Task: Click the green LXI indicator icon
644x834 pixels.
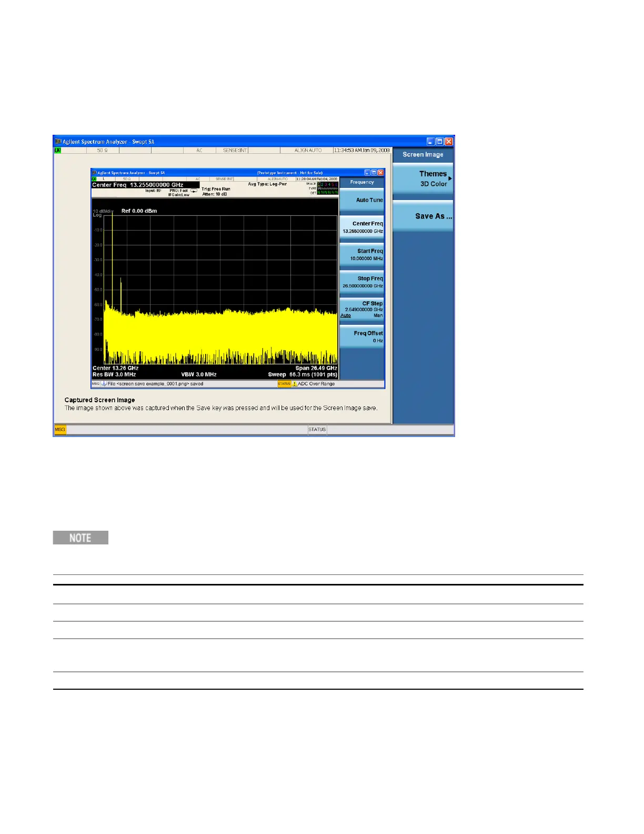Action: tap(57, 151)
